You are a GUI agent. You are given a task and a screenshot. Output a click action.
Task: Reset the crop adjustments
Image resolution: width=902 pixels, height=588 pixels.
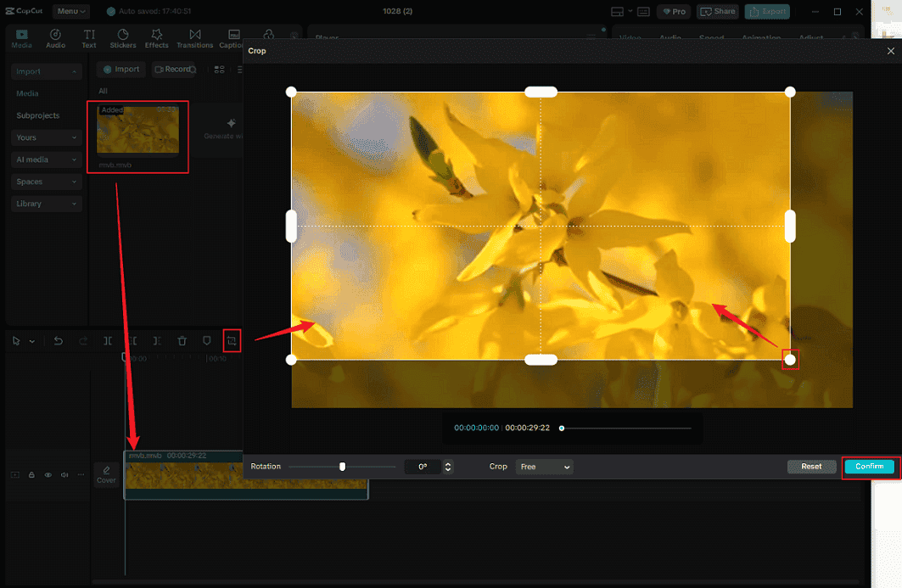point(811,466)
